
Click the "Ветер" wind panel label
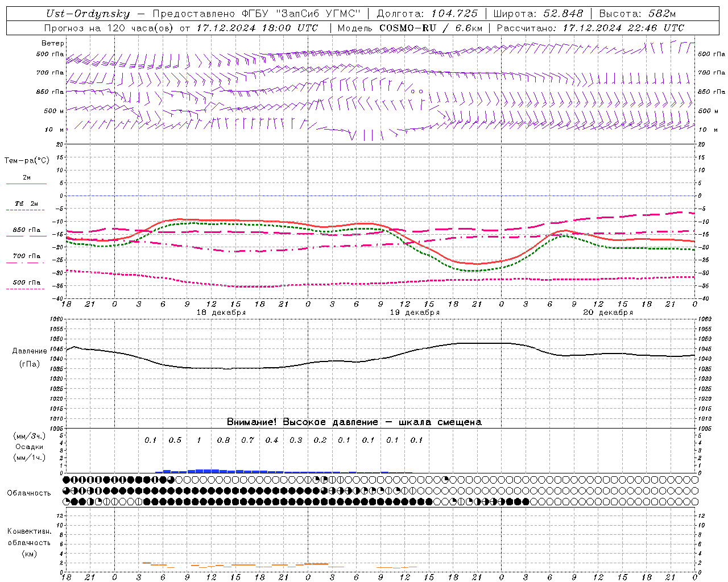coord(53,43)
